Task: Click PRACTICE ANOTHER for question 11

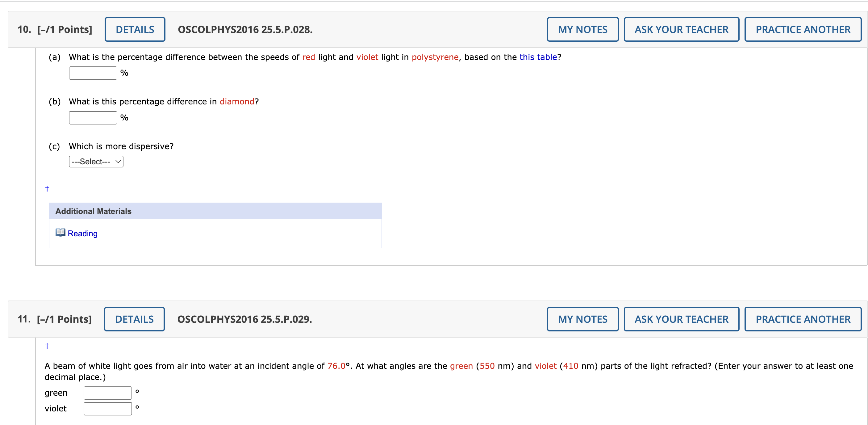Action: click(803, 319)
